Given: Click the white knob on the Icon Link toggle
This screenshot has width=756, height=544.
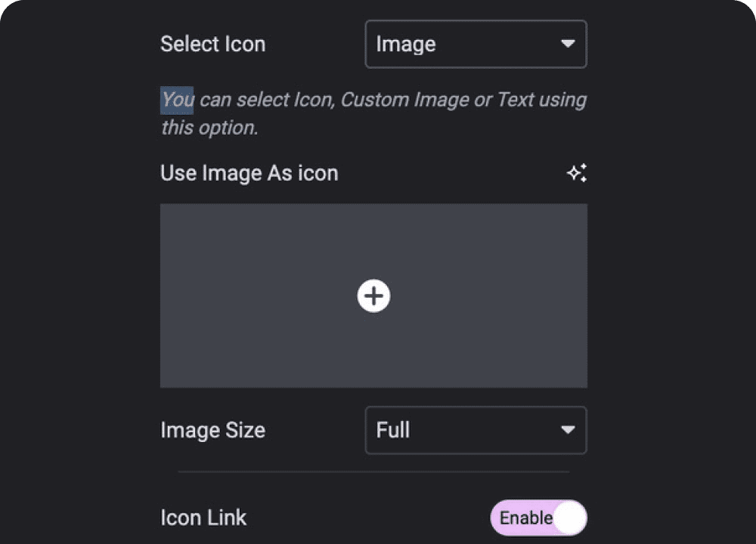Looking at the screenshot, I should click(x=569, y=518).
